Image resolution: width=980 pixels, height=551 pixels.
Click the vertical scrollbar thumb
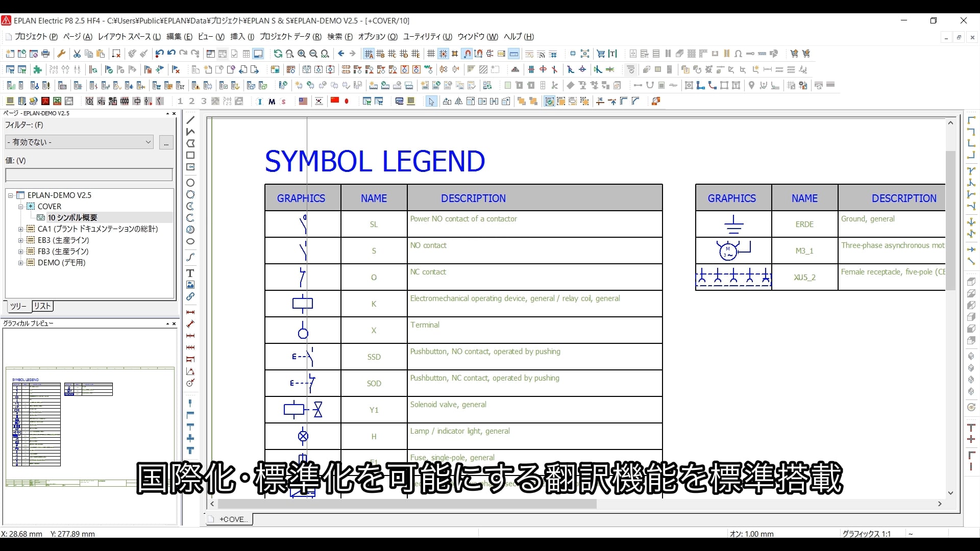click(950, 220)
